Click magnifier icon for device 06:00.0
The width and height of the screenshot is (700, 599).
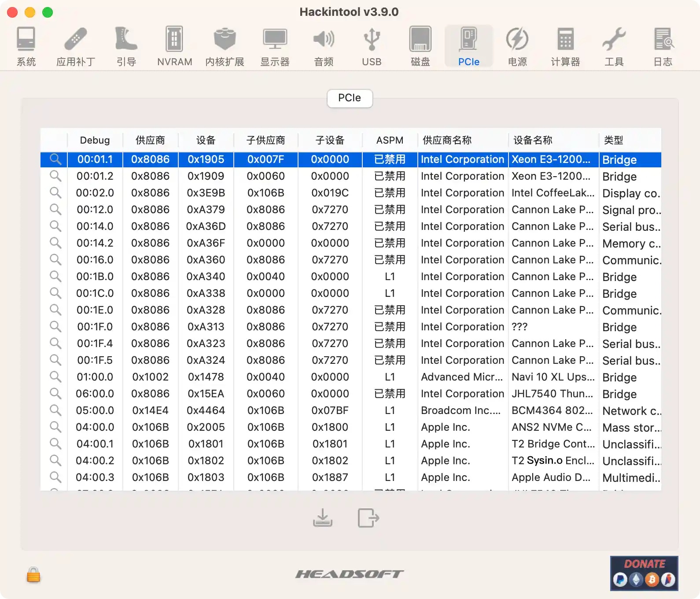click(x=55, y=393)
